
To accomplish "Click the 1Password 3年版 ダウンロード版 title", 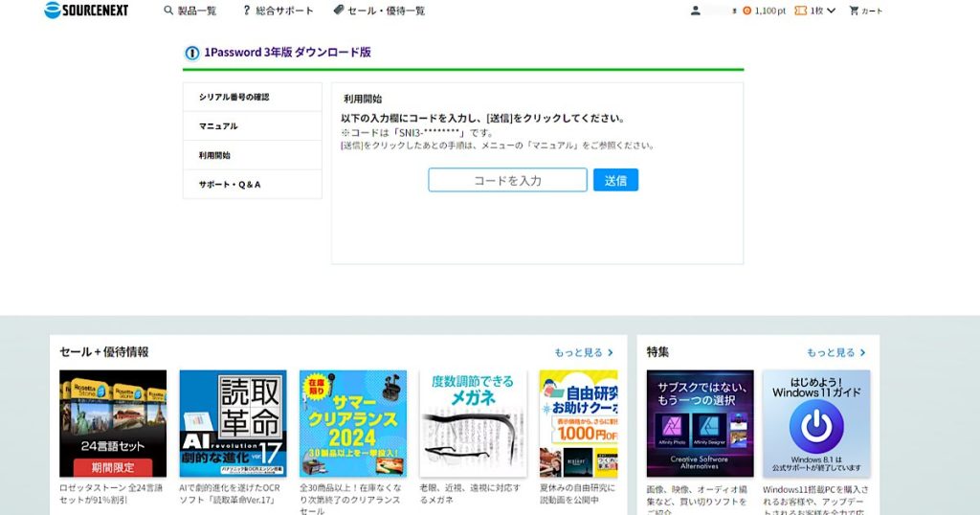I will tap(287, 53).
